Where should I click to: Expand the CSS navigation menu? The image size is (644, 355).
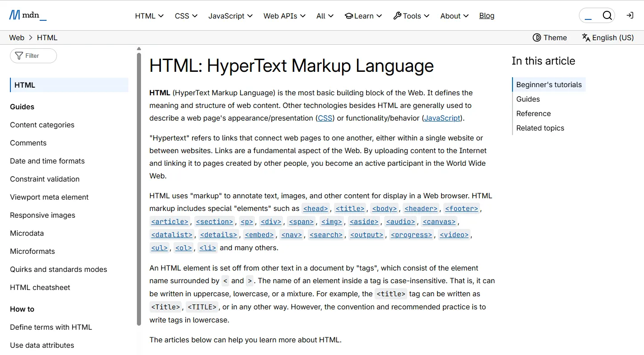(x=186, y=16)
